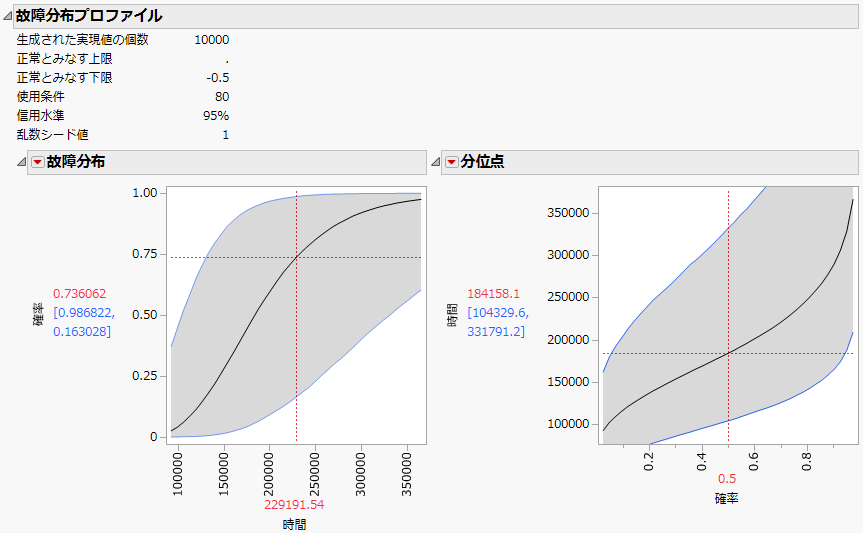Click the 時間 y-axis label of quantile plot
863x533 pixels.
tap(452, 314)
